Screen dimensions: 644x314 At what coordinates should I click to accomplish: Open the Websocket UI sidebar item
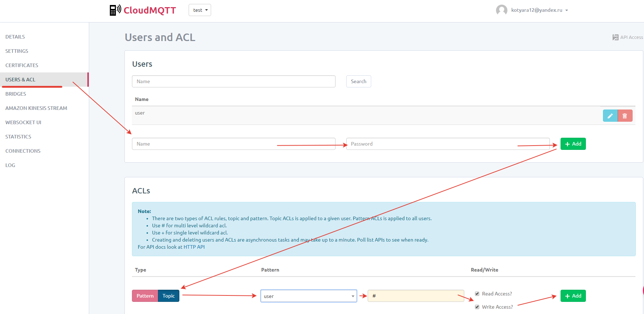click(x=23, y=122)
